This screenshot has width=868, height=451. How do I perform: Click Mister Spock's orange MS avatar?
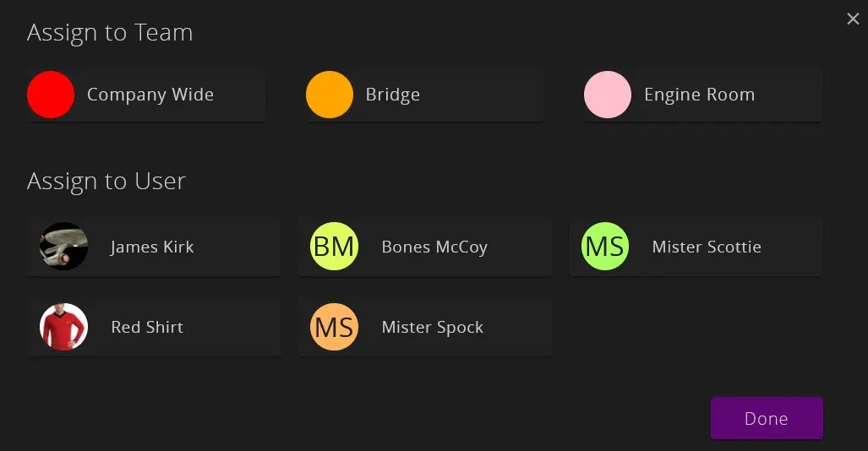pos(335,327)
